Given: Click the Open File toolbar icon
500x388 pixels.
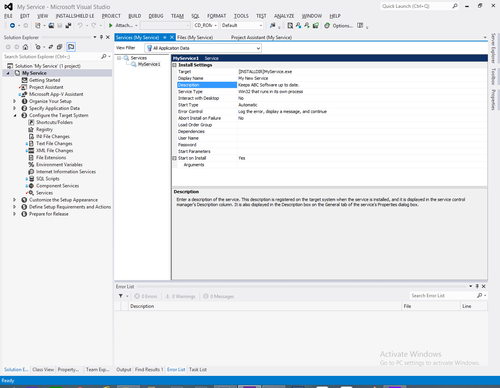Looking at the screenshot, I should pos(51,25).
